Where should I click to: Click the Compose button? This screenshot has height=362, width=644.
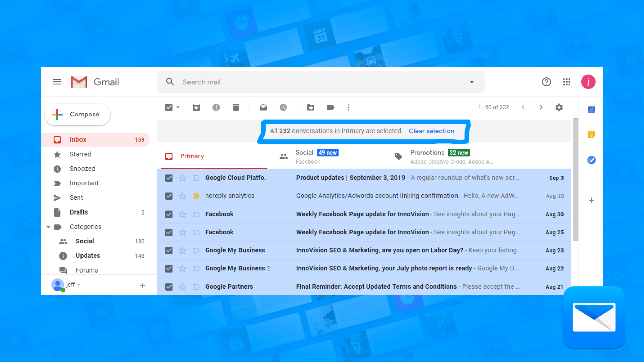77,114
